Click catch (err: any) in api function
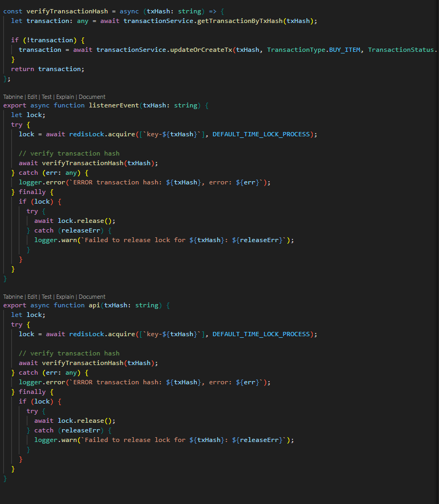439x504 pixels. click(x=50, y=373)
